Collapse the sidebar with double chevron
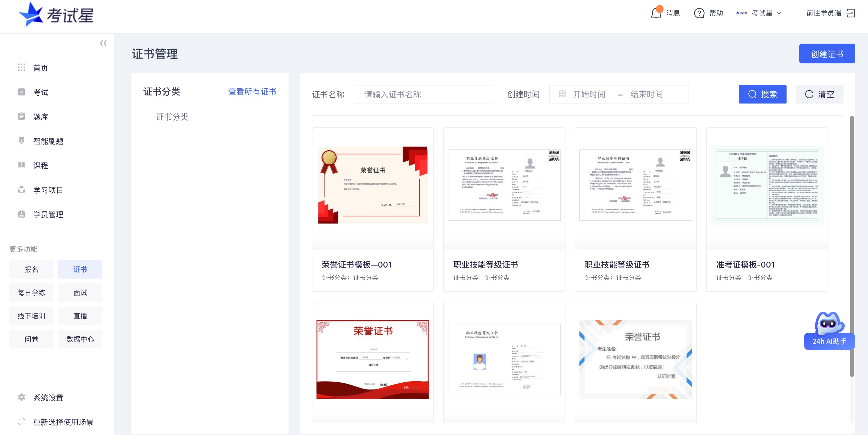 click(103, 43)
